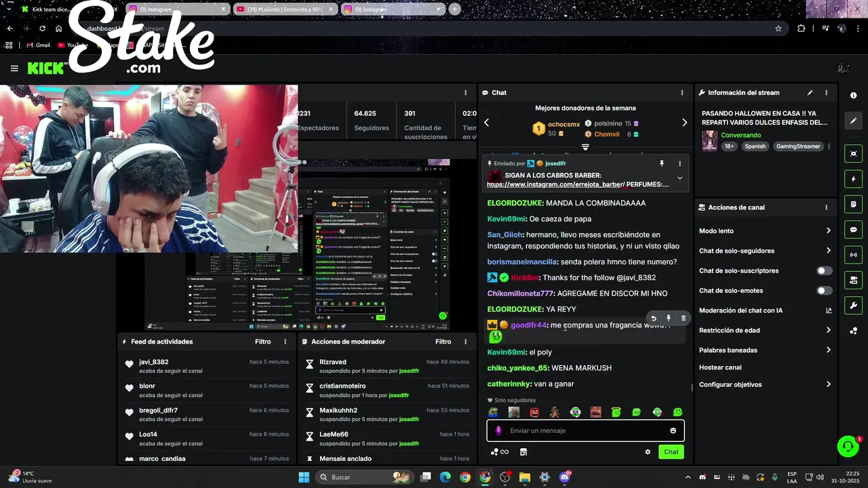Viewport: 868px width, 488px height.
Task: Click the pencil edit icon in right sidebar
Action: click(853, 121)
